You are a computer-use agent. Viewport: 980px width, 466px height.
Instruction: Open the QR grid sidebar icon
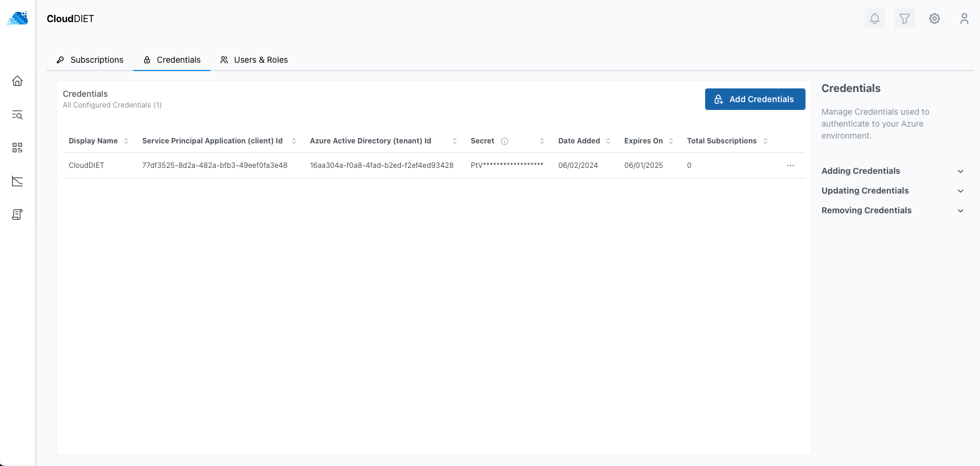point(17,148)
